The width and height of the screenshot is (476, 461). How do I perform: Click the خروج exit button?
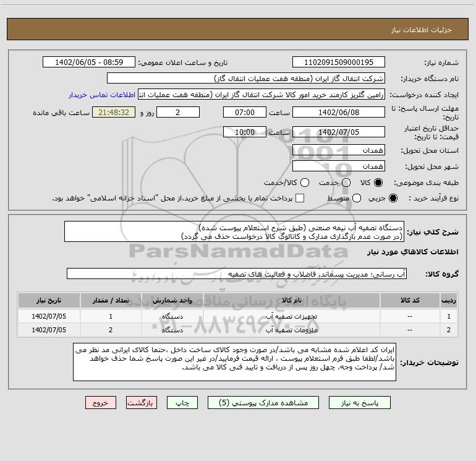pos(101,403)
